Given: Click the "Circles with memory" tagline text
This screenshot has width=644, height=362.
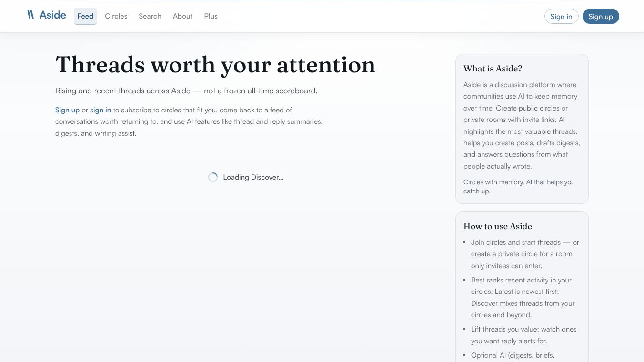Looking at the screenshot, I should 519,186.
